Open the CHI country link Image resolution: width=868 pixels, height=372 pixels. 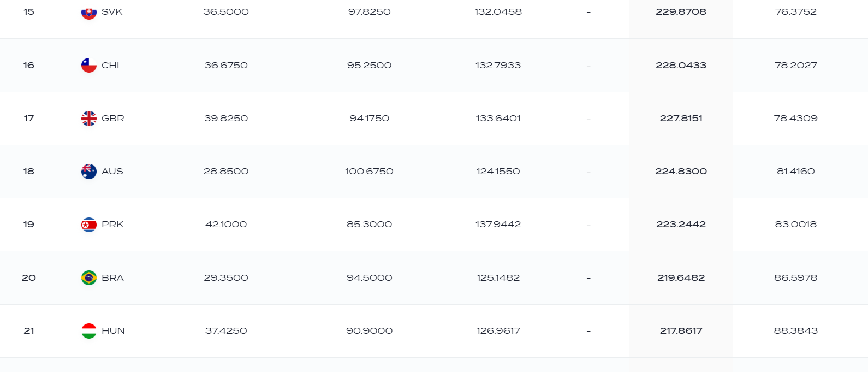pyautogui.click(x=110, y=65)
